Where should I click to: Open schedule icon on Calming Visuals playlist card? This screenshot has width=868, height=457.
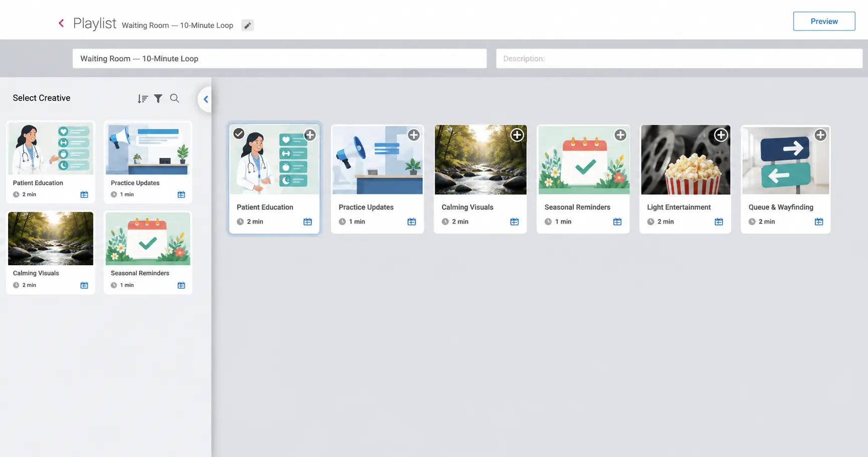pos(515,221)
